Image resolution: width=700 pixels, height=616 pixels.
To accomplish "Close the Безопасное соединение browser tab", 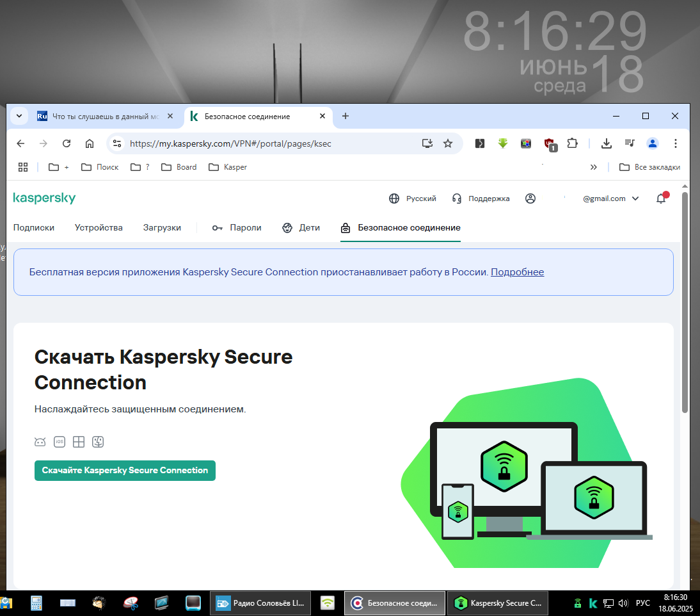I will (x=322, y=116).
